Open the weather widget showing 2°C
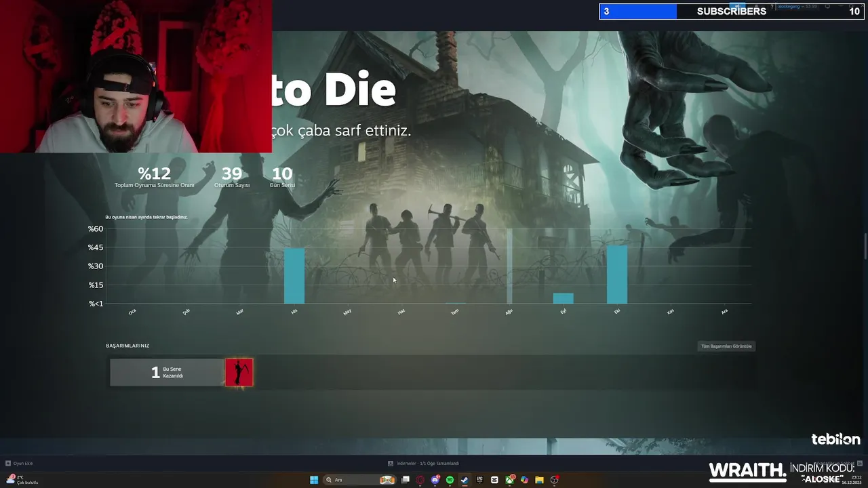 pyautogui.click(x=22, y=480)
